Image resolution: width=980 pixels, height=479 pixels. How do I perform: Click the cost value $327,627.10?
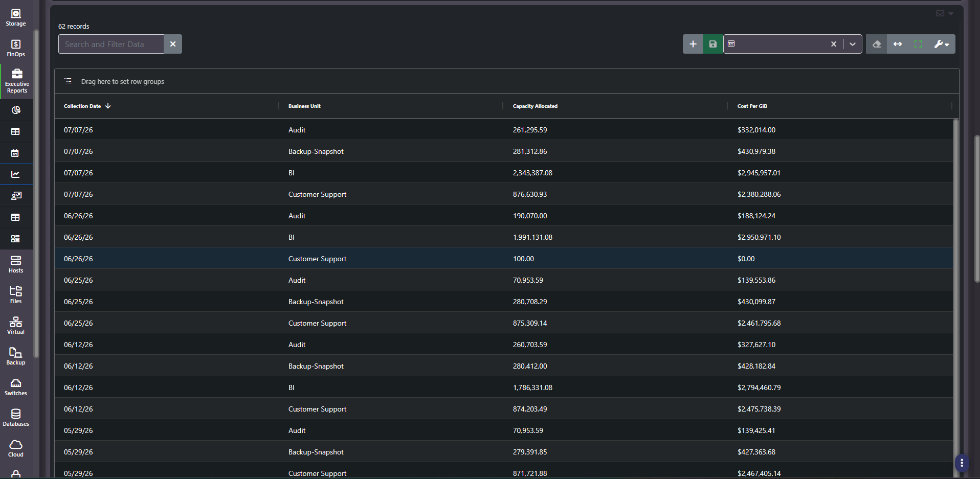pos(756,345)
